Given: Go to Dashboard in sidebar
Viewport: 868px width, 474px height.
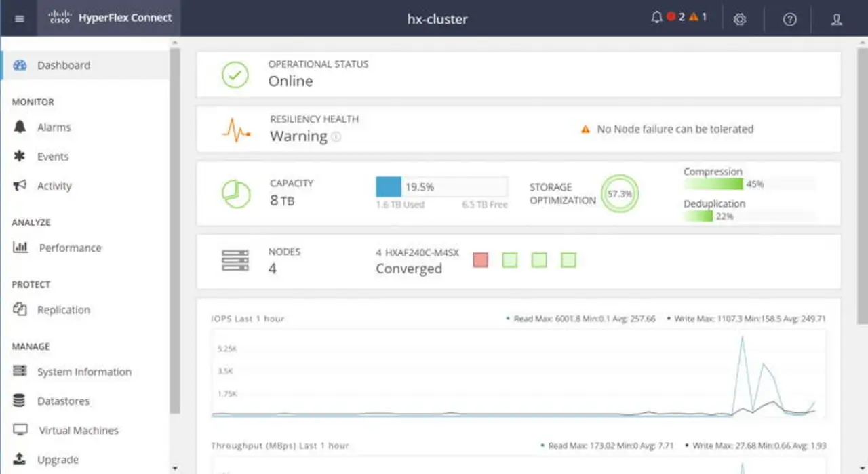Looking at the screenshot, I should 63,66.
